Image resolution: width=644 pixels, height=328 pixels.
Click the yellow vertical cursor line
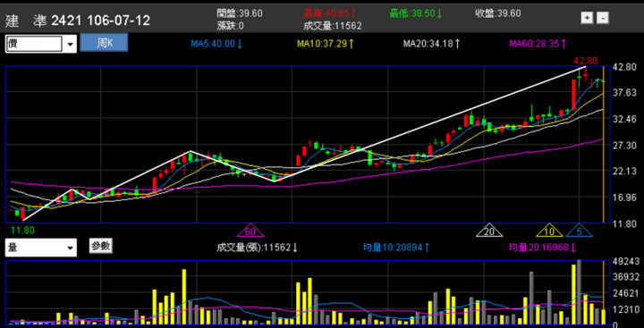[603, 144]
